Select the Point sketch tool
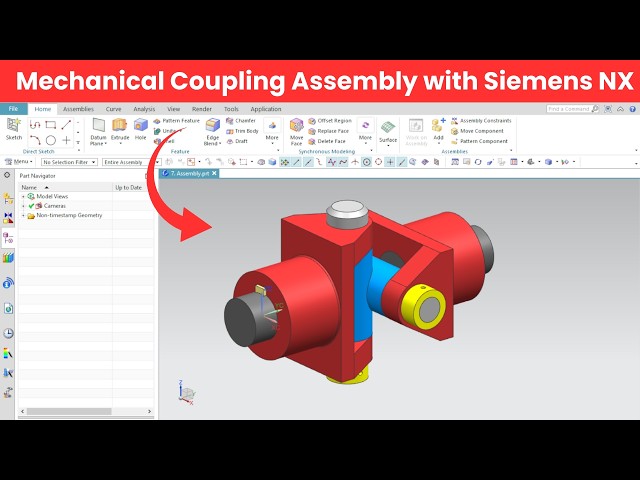The height and width of the screenshot is (480, 640). click(x=66, y=140)
